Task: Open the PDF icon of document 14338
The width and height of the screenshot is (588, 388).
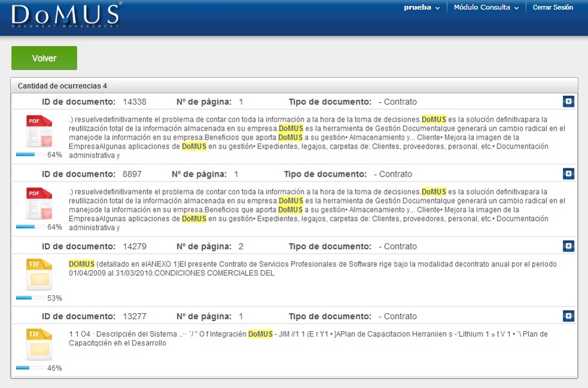Action: coord(39,131)
